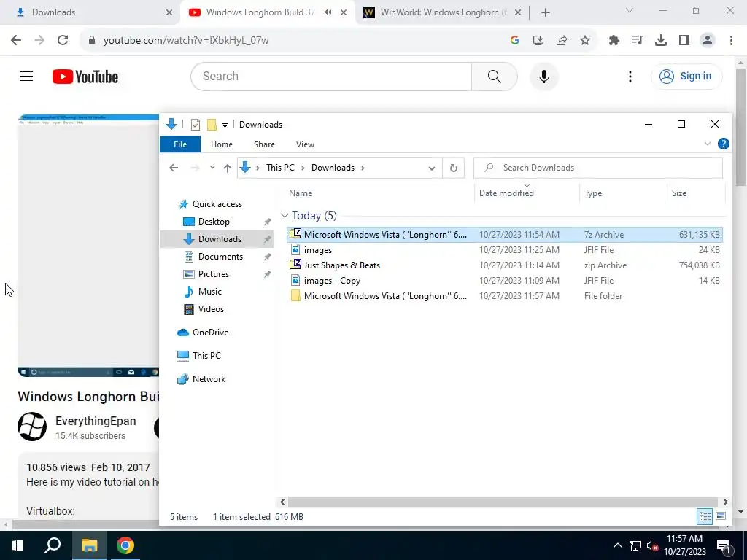Open Desktop in navigation pane
This screenshot has height=560, width=747.
point(214,222)
